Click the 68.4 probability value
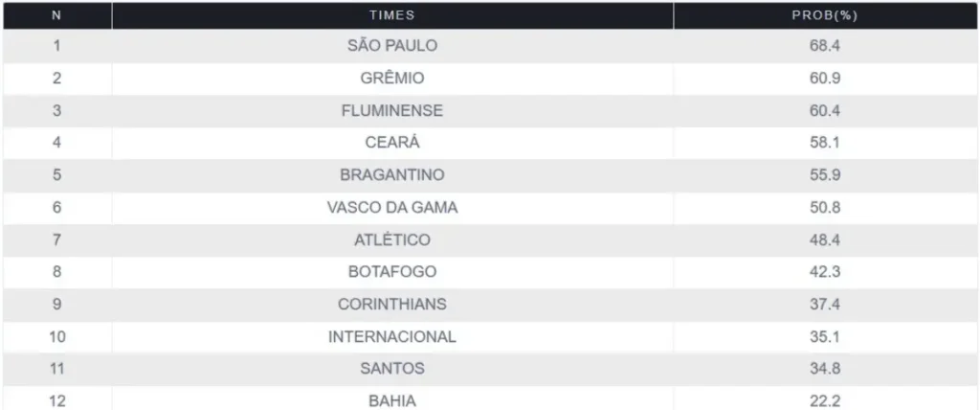Image resolution: width=980 pixels, height=410 pixels. pyautogui.click(x=824, y=46)
